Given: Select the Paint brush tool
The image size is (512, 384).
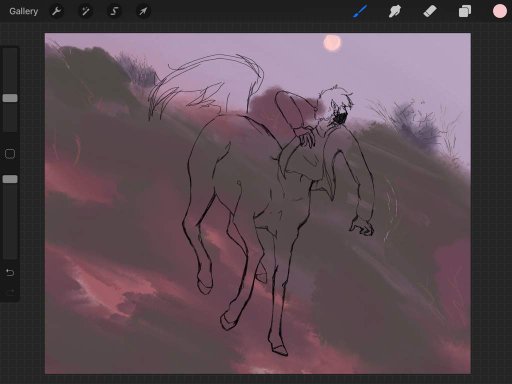Looking at the screenshot, I should 360,11.
